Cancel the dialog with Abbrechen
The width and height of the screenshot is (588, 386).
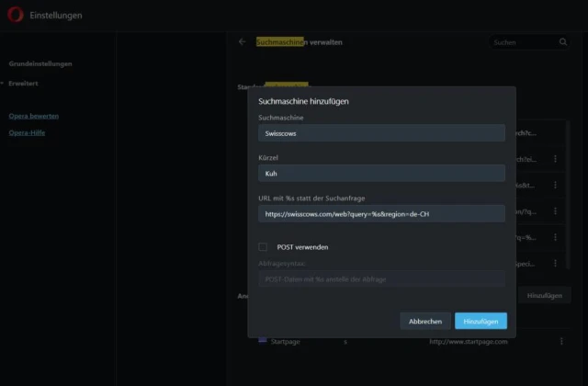425,321
